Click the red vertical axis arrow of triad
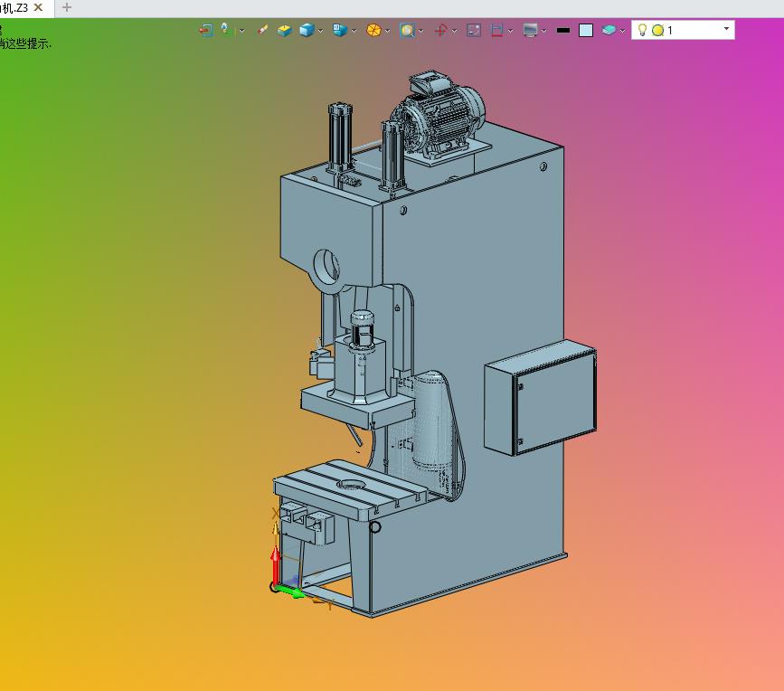The width and height of the screenshot is (784, 691). point(275,565)
